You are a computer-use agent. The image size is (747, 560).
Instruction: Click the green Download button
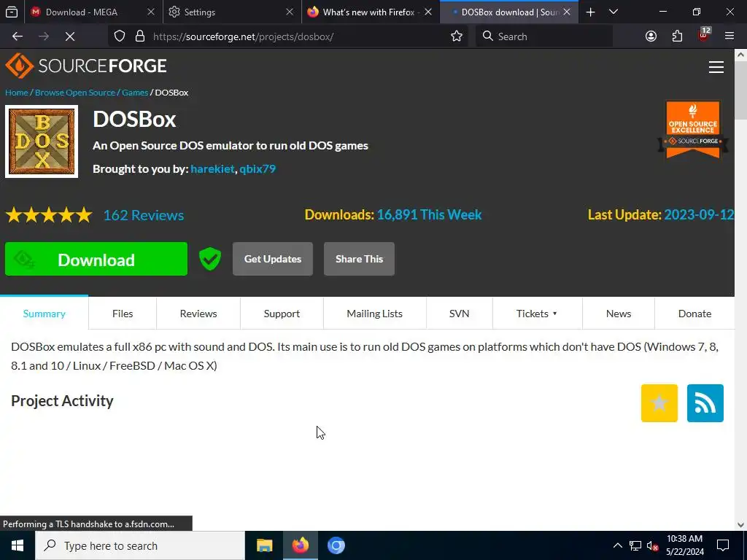point(96,259)
